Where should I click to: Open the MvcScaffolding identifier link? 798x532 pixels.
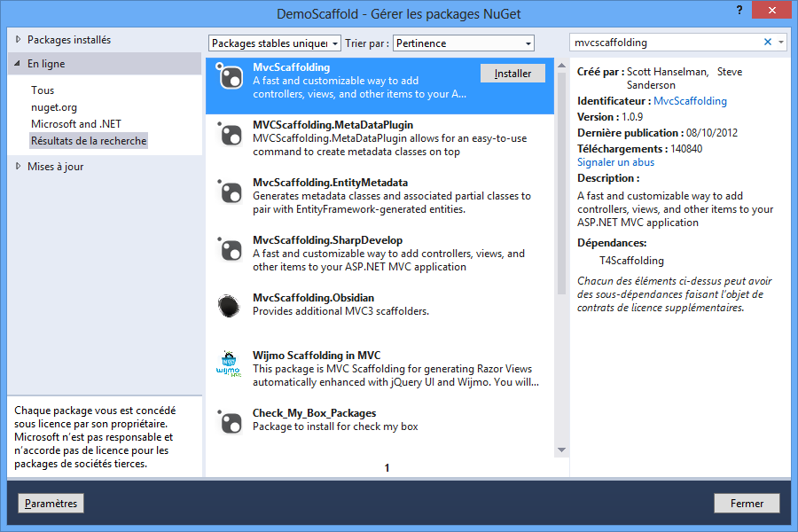coord(690,101)
